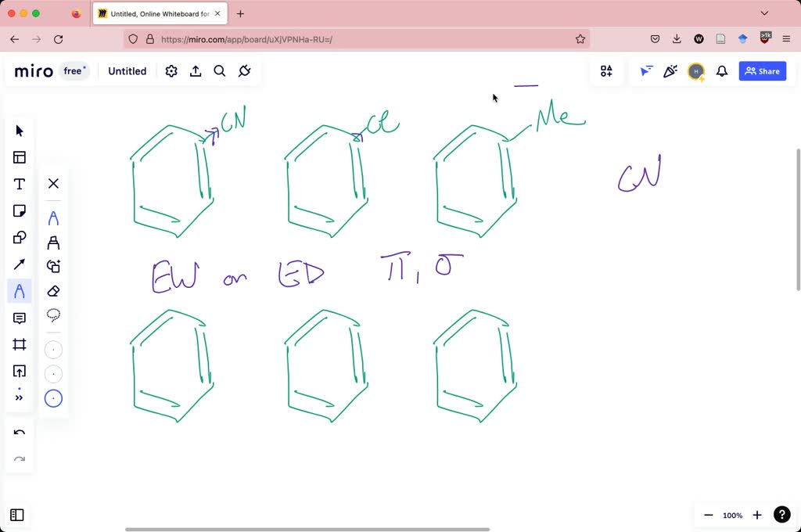Select the Sticky note tool
The width and height of the screenshot is (801, 532).
20,210
